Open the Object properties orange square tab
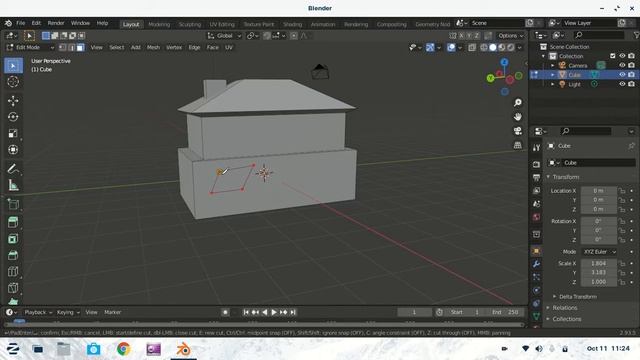The width and height of the screenshot is (640, 360). (x=536, y=251)
